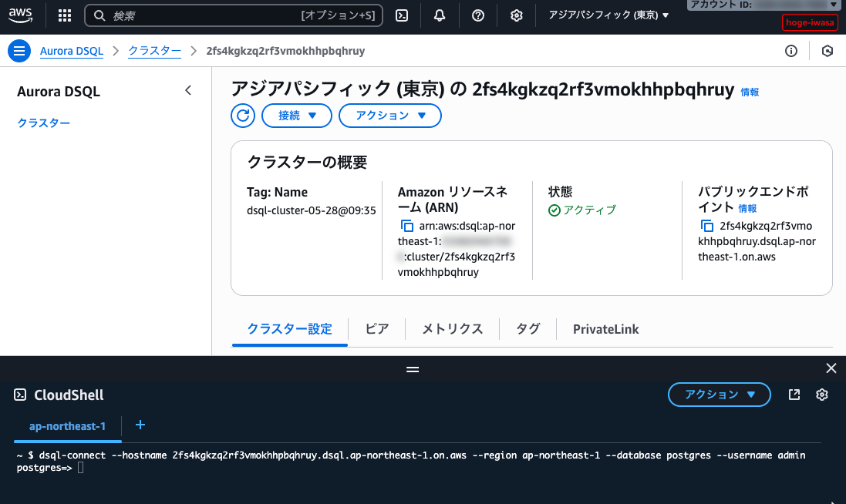Open the hexagon tools panel icon

click(827, 51)
